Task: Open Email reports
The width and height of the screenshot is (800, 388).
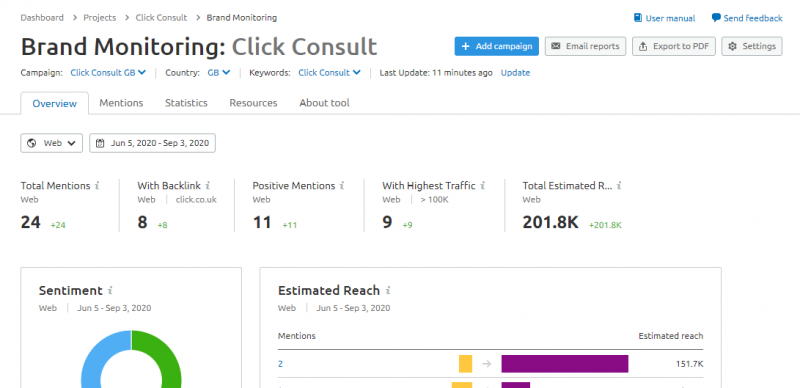Action: pos(585,46)
